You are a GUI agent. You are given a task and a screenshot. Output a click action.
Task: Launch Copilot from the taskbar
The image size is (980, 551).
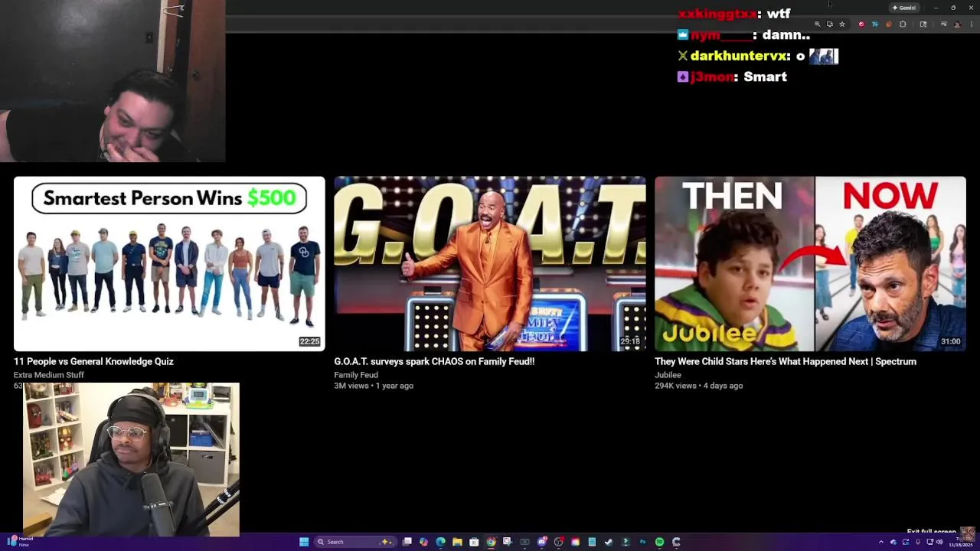pos(423,542)
